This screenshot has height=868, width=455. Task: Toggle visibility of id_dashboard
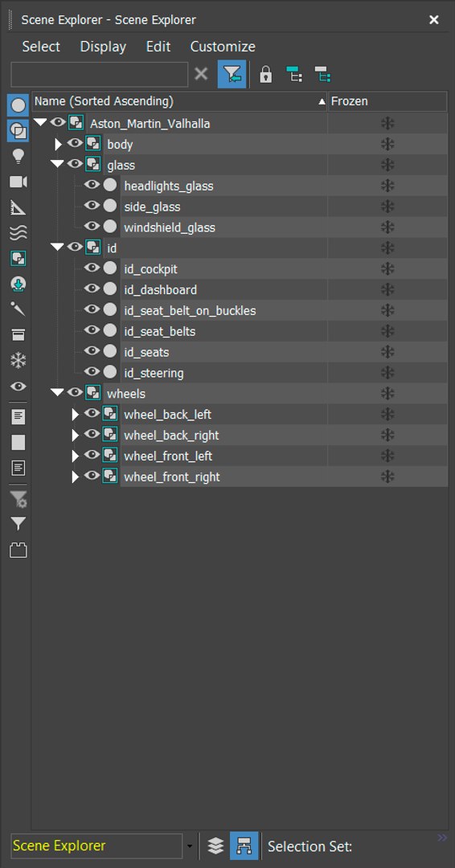click(x=92, y=289)
